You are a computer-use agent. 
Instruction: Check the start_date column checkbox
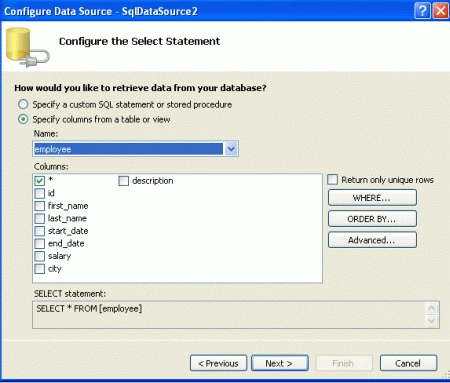coord(40,231)
